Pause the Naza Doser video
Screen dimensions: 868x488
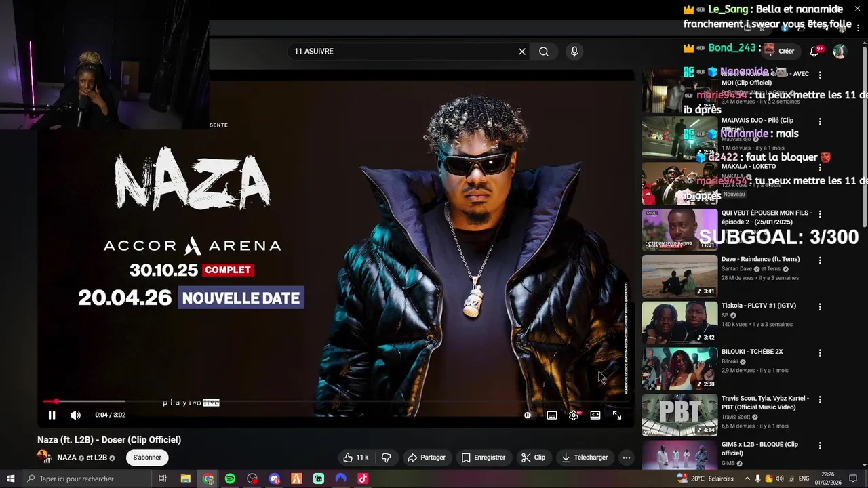click(x=52, y=415)
